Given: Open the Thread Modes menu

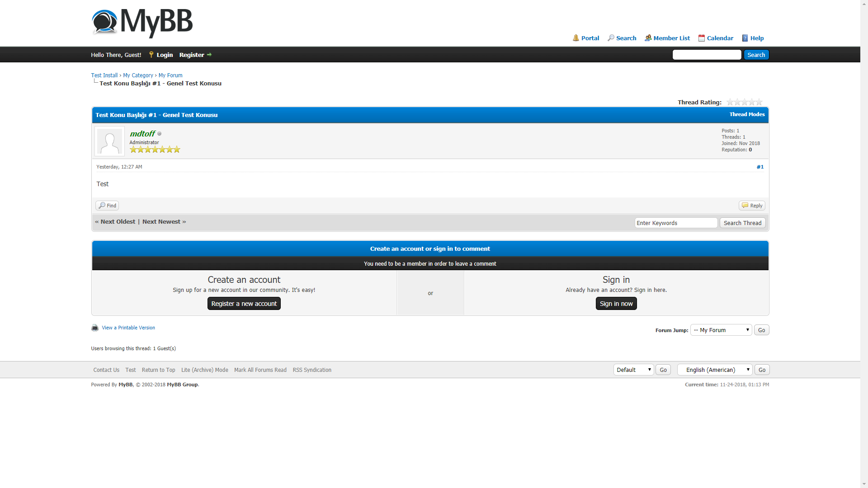Looking at the screenshot, I should click(747, 114).
